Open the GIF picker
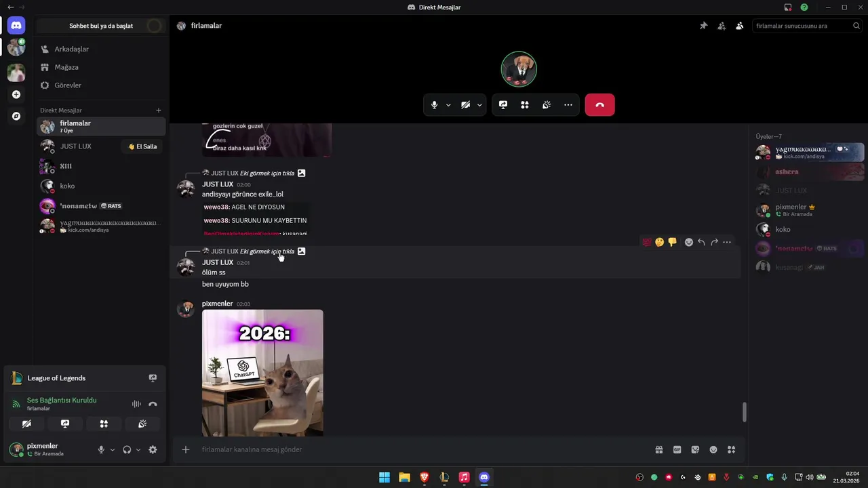Viewport: 868px width, 488px height. pos(677,449)
